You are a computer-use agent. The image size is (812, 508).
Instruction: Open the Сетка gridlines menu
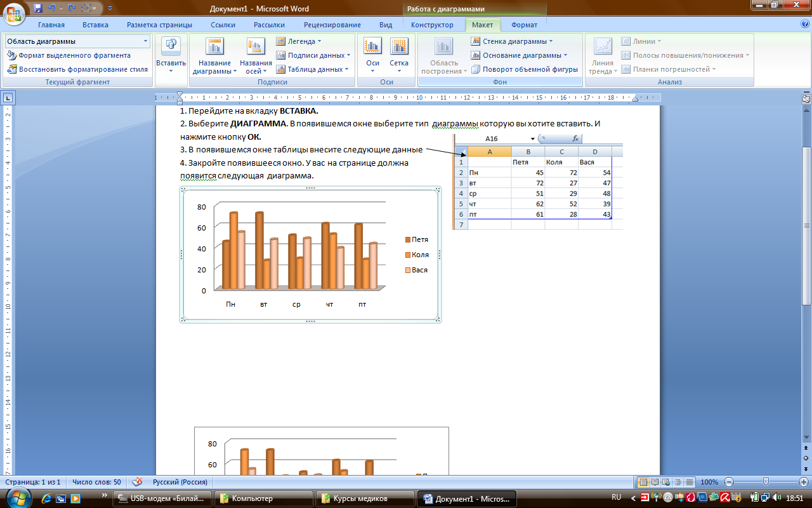[399, 56]
